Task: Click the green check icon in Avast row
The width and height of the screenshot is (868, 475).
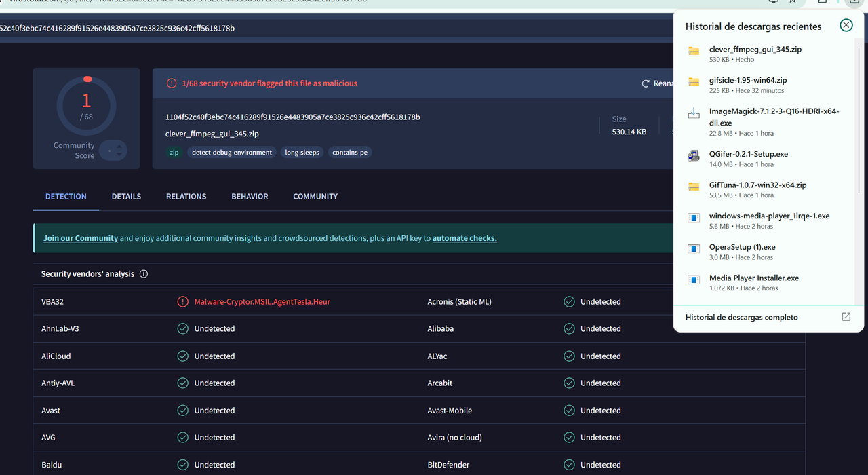Action: click(x=183, y=411)
